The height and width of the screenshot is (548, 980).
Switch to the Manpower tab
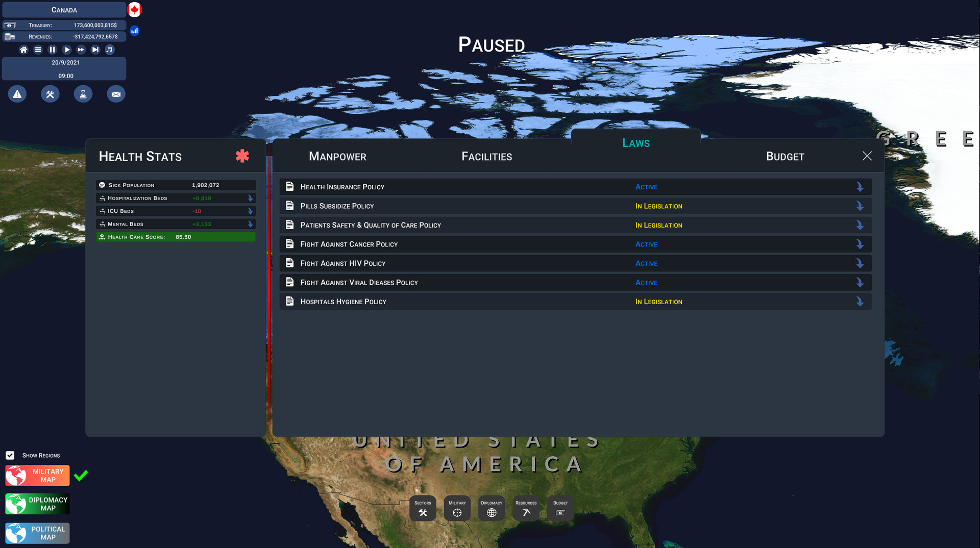point(337,157)
